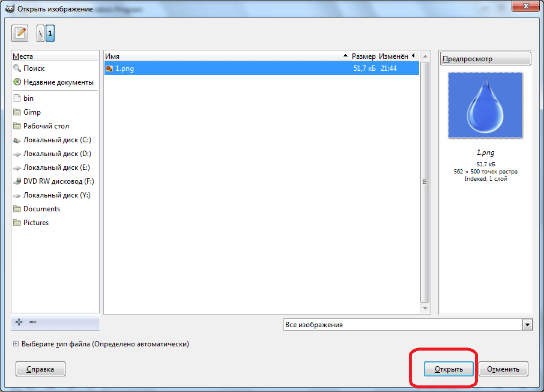The image size is (544, 392).
Task: Select the "1" folder path button
Action: [x=50, y=33]
